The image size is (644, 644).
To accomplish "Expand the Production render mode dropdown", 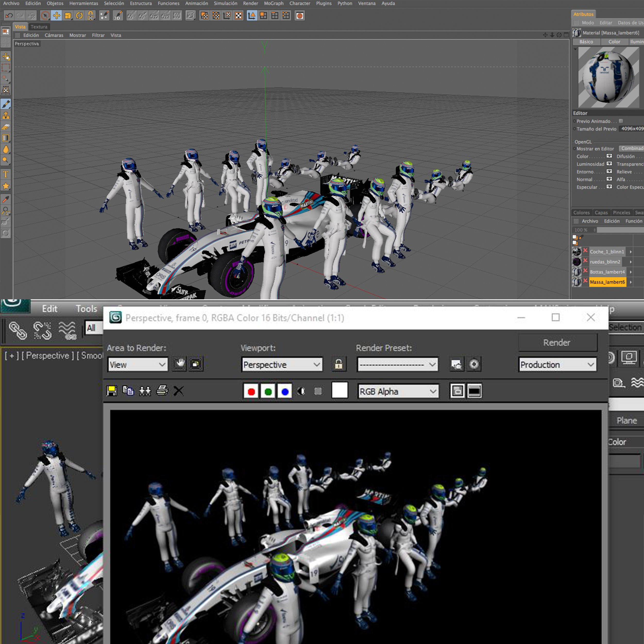I will point(558,365).
